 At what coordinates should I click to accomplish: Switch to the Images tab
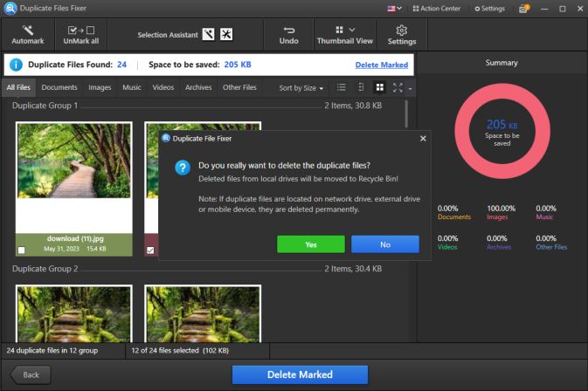[100, 87]
